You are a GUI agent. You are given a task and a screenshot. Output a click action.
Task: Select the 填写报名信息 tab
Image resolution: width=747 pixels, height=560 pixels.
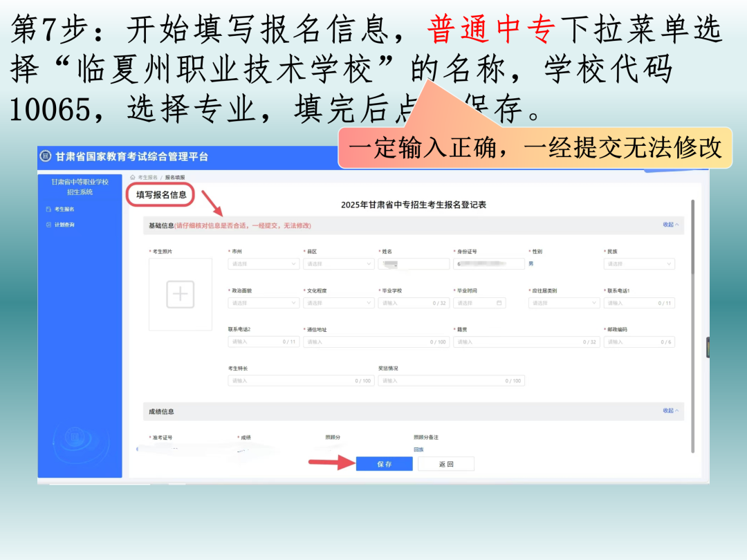tap(161, 195)
